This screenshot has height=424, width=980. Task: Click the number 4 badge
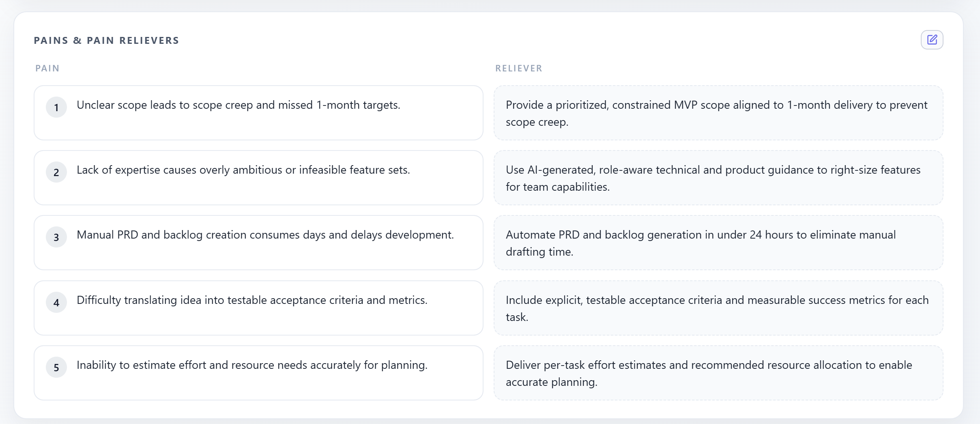(56, 303)
